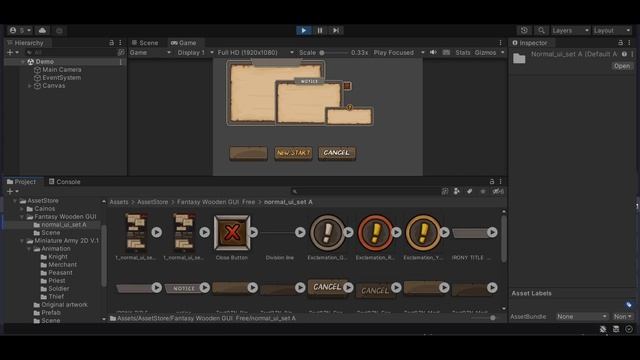The height and width of the screenshot is (360, 640).
Task: Switch to the Scene tab
Action: click(x=145, y=43)
